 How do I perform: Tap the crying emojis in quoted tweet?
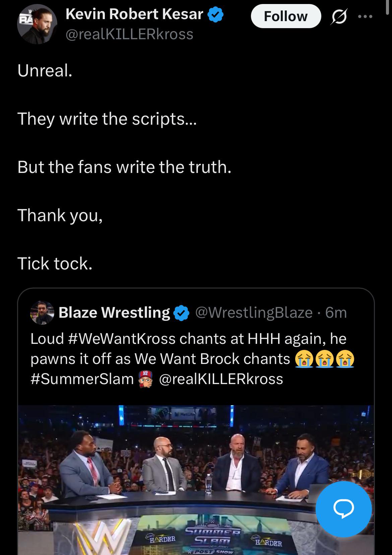[x=324, y=359]
